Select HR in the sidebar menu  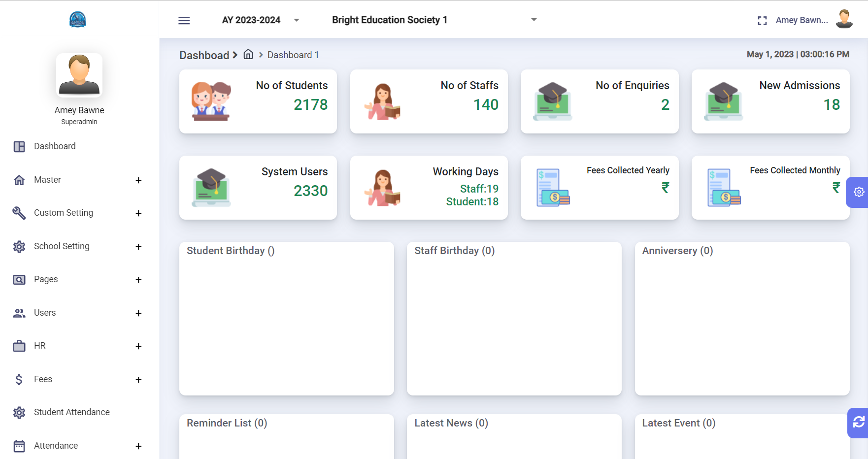pos(40,346)
